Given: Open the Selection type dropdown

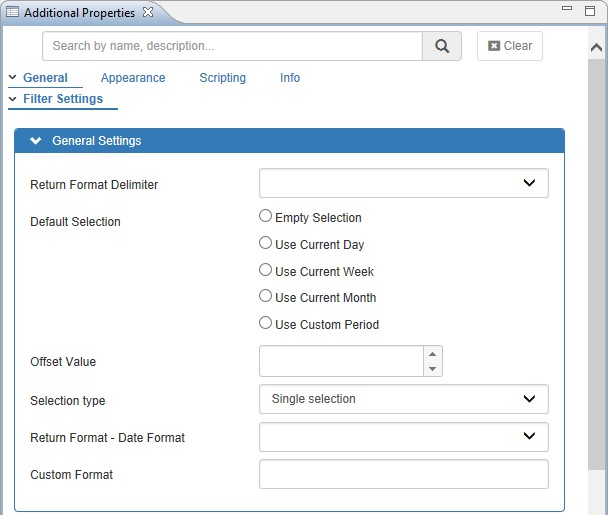Looking at the screenshot, I should click(404, 399).
